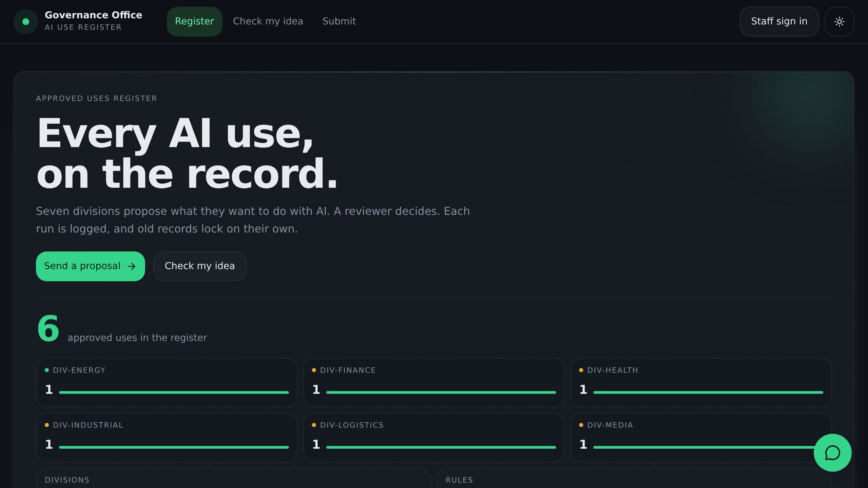Click the DIV-MEDIA progress bar
Screen dimensions: 868x488
708,447
